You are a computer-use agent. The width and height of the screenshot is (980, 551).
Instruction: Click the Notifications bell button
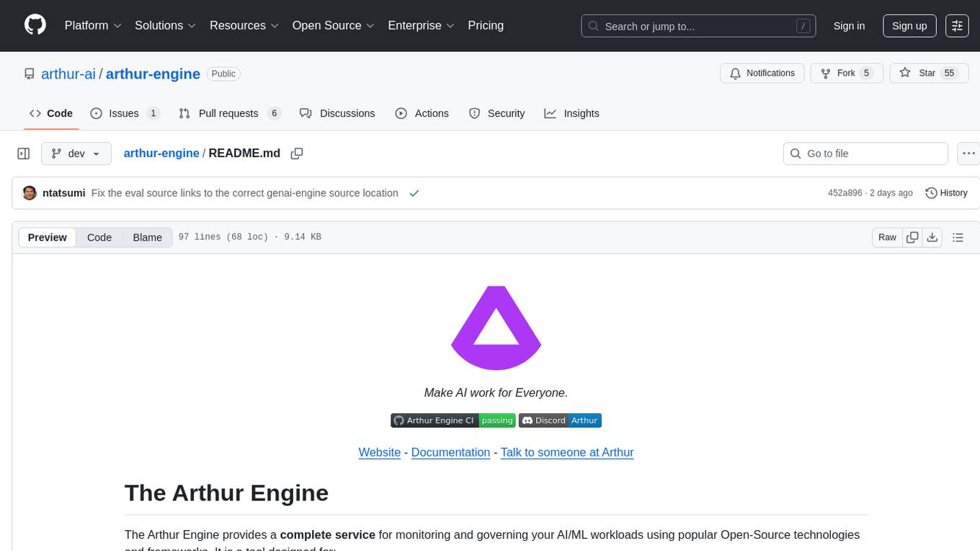[x=762, y=73]
